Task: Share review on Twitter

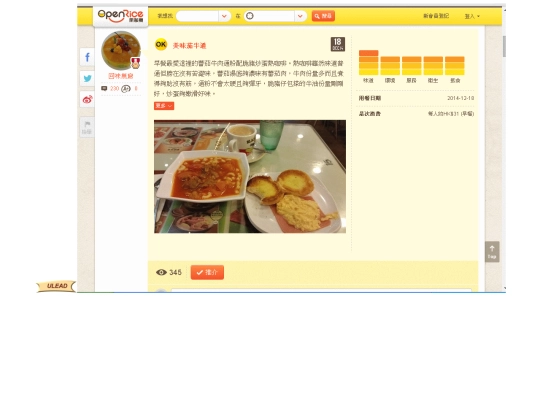Action: [x=87, y=79]
